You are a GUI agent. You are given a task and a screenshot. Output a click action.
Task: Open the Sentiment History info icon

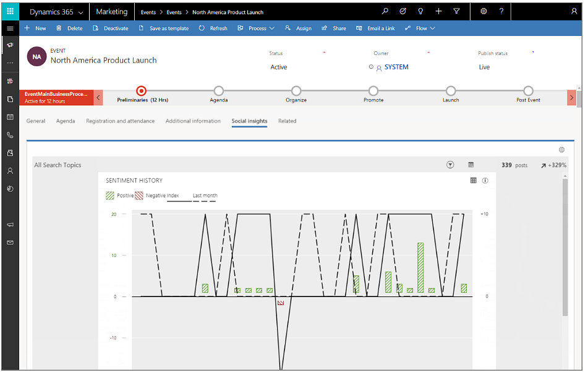[x=485, y=181]
